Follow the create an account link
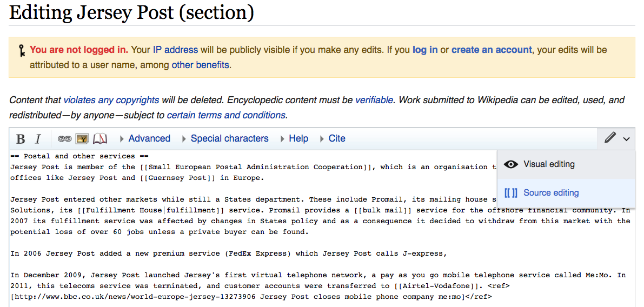The height and width of the screenshot is (307, 644). tap(492, 50)
